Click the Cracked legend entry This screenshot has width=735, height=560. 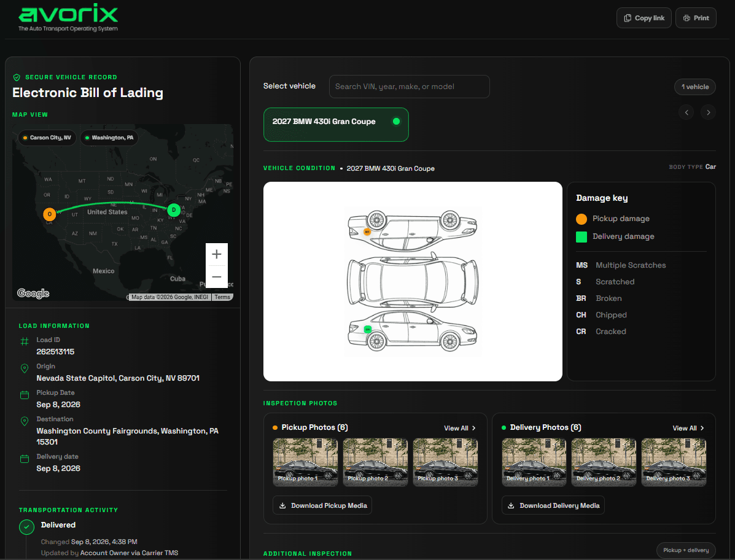[x=601, y=332]
